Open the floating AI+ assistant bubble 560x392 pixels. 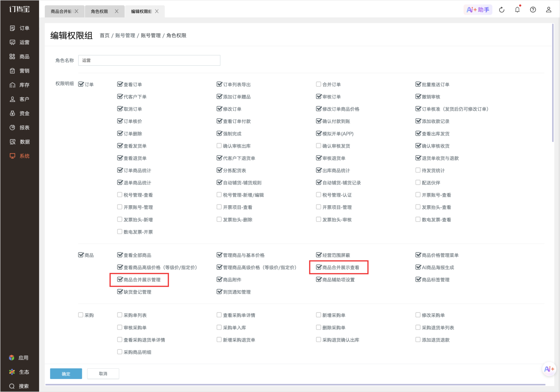coord(549,369)
